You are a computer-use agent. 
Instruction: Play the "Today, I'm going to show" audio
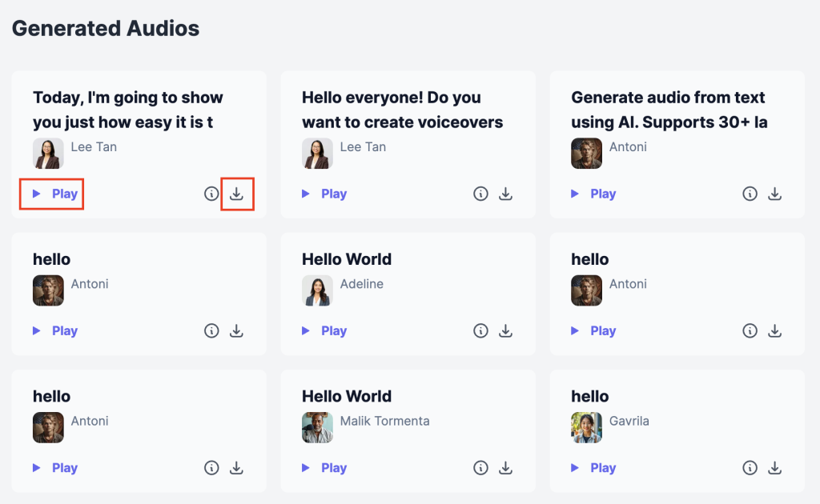55,194
